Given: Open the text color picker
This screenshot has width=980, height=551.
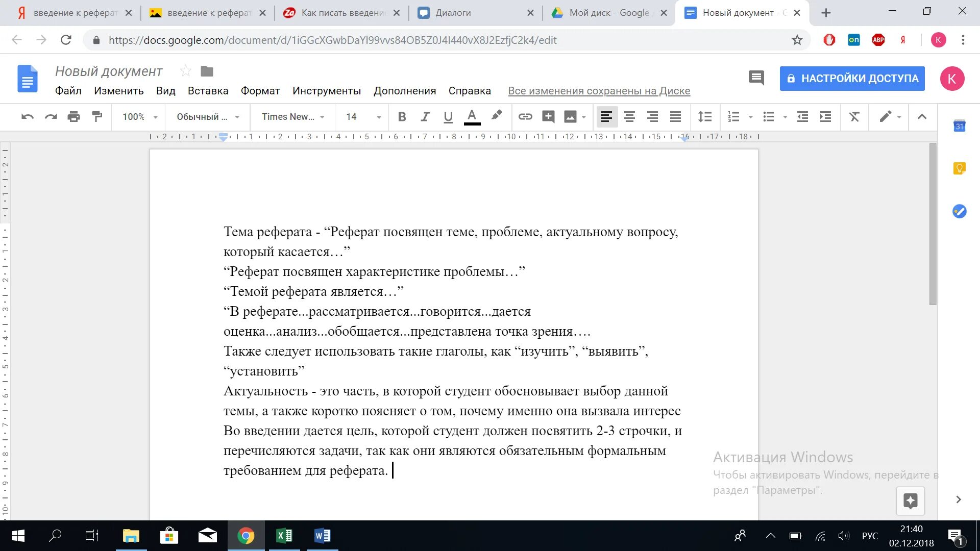Looking at the screenshot, I should [x=472, y=117].
